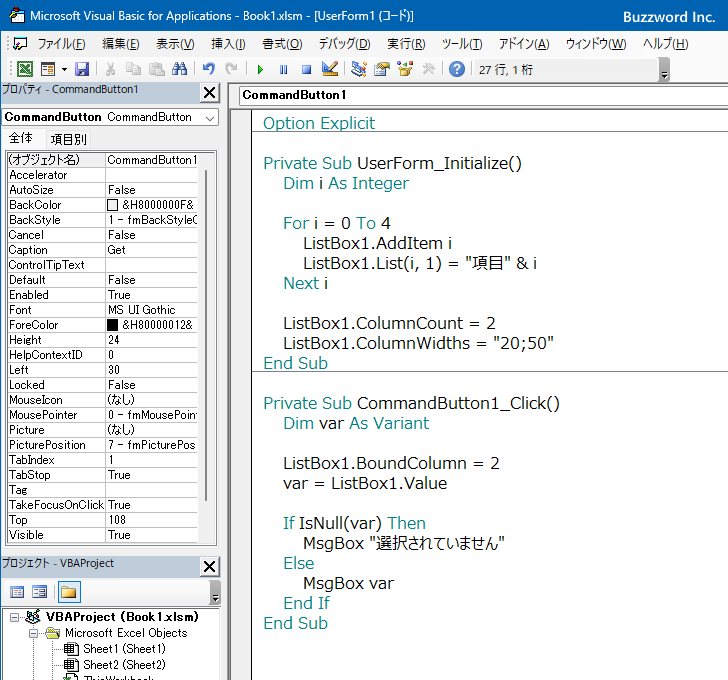
Task: Select the Visible property value True
Action: coord(151,535)
